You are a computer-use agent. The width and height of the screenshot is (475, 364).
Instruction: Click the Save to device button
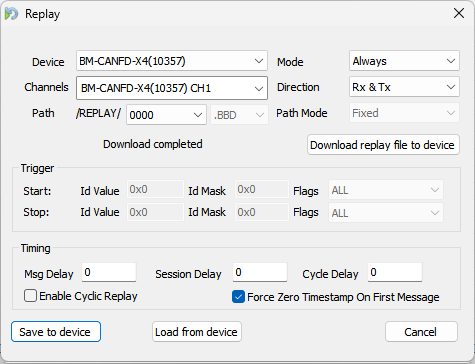click(56, 332)
